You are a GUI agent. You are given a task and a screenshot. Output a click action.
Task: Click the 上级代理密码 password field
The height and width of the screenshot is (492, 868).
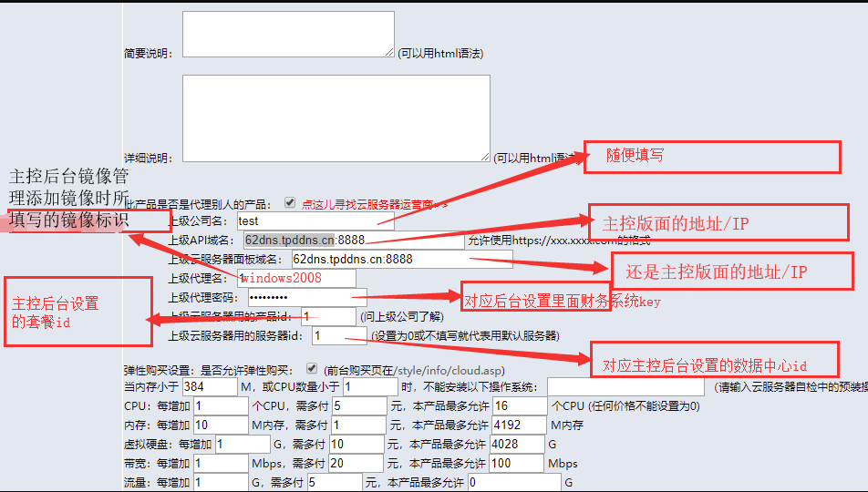(307, 297)
